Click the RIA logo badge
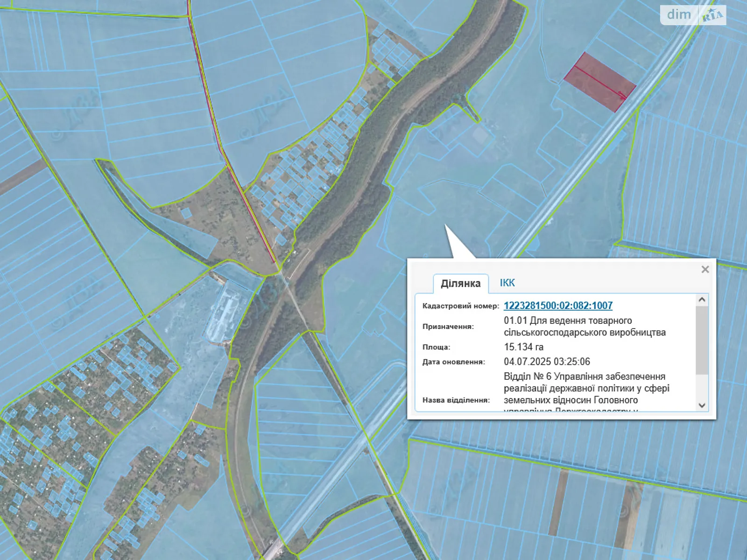The height and width of the screenshot is (560, 747). click(x=712, y=15)
